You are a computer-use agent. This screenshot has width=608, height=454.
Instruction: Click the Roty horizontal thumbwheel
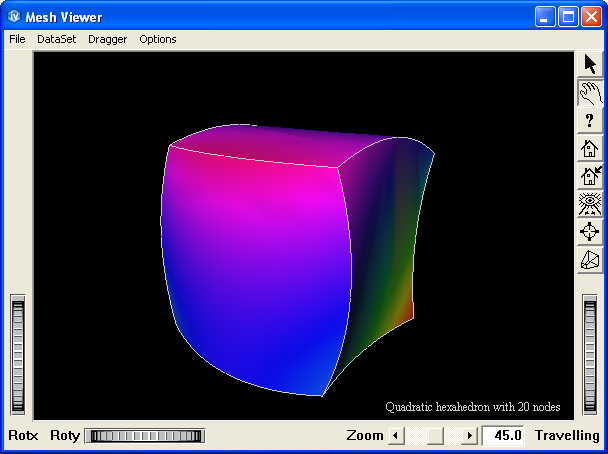[145, 436]
